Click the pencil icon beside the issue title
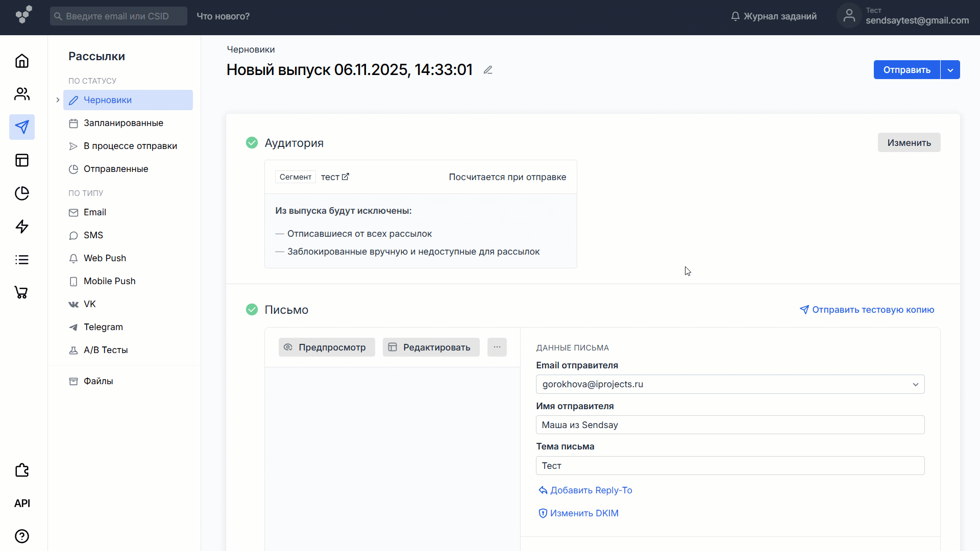 [x=488, y=69]
